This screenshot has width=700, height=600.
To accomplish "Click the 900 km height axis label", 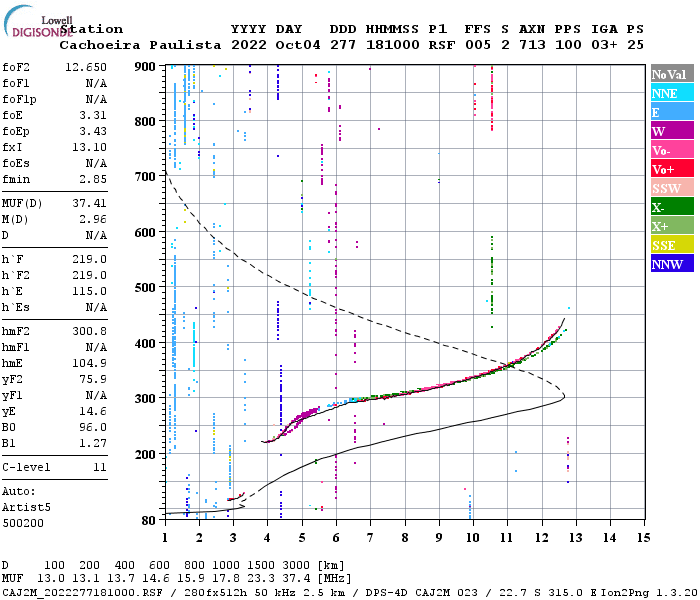I will [x=145, y=67].
